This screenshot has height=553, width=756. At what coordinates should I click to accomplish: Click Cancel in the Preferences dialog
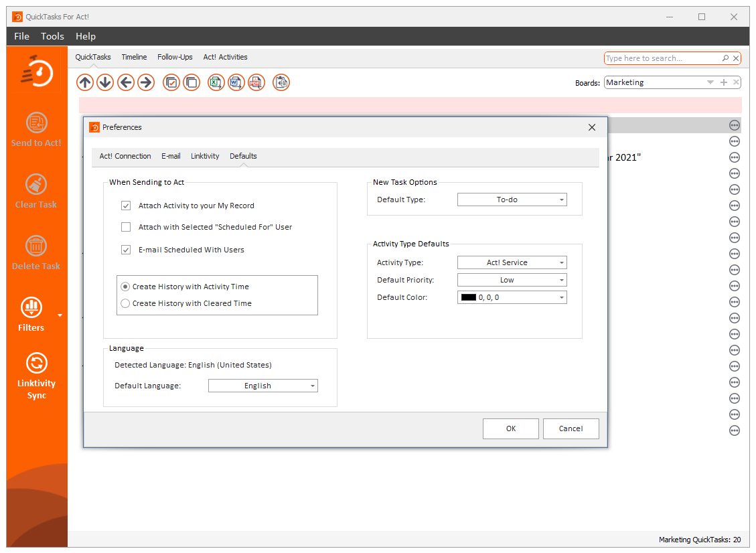[x=571, y=428]
